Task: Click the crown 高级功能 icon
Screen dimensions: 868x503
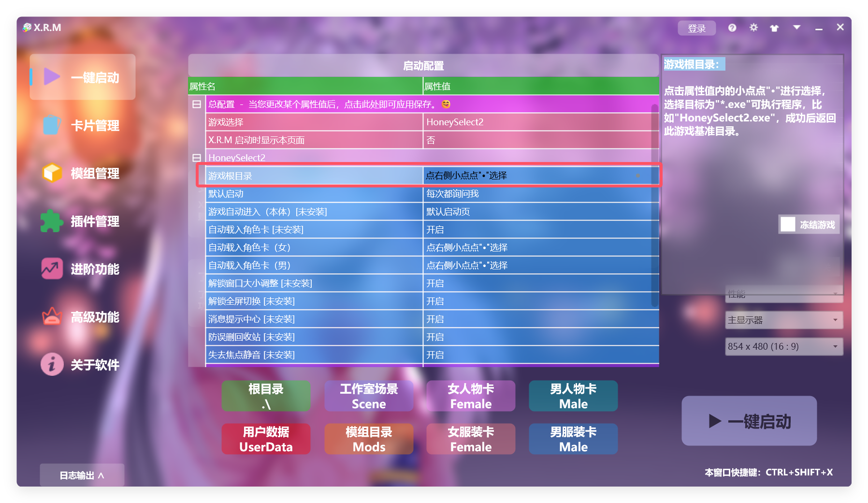Action: (52, 317)
